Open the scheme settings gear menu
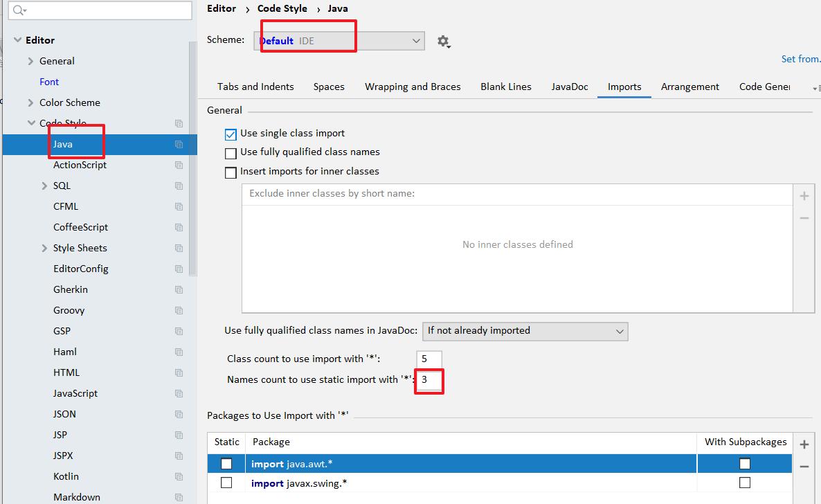The height and width of the screenshot is (504, 821). tap(444, 42)
